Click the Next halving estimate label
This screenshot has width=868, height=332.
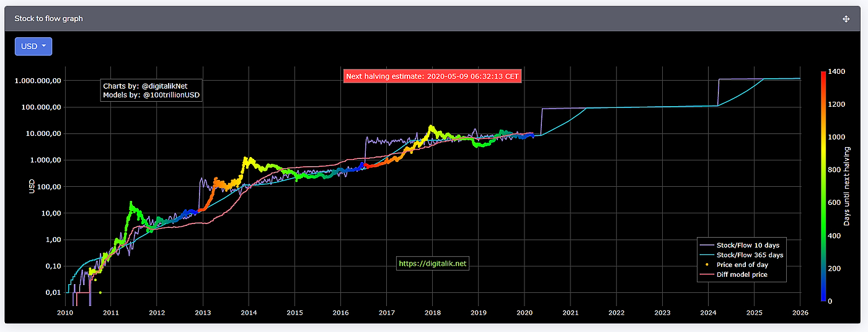click(x=433, y=76)
